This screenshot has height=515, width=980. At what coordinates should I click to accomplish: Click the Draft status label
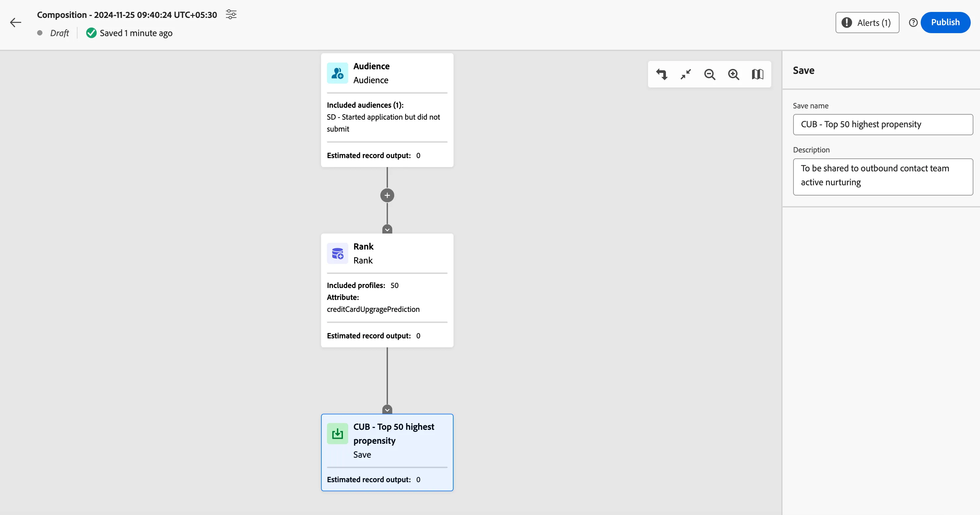pyautogui.click(x=59, y=33)
